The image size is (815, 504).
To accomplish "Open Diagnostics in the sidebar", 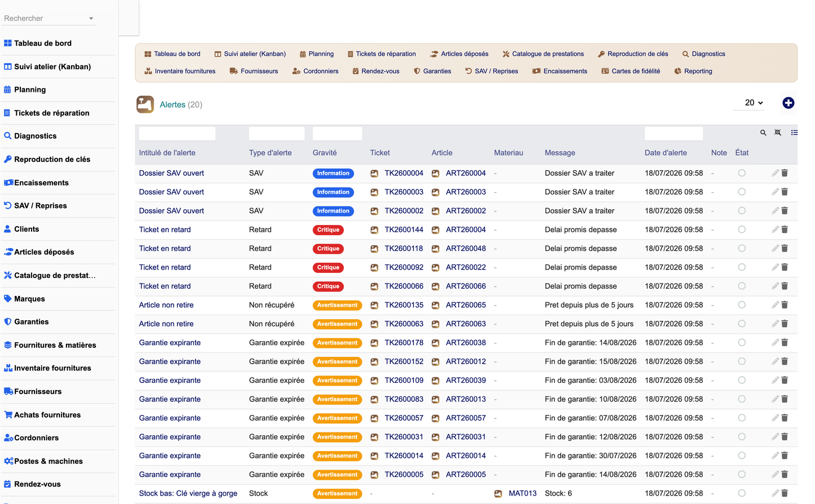I will coord(35,136).
